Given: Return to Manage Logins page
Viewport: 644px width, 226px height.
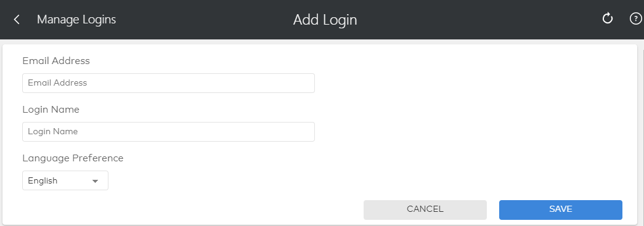Looking at the screenshot, I should [76, 19].
